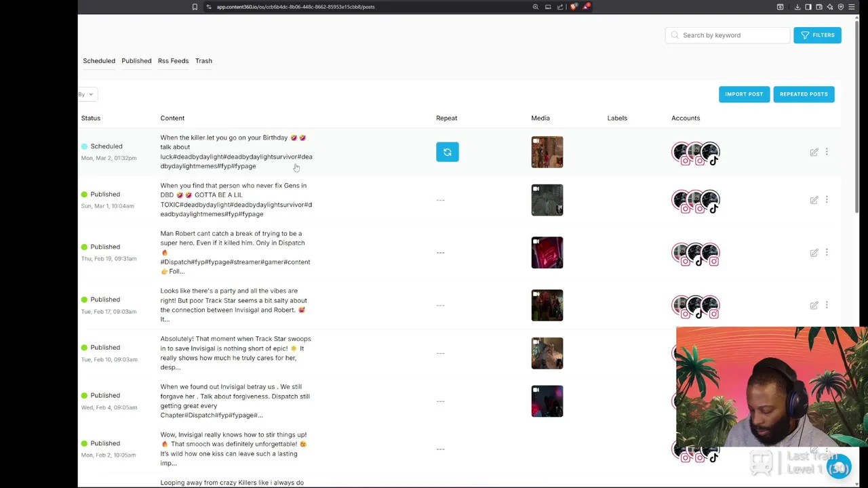The width and height of the screenshot is (868, 488).
Task: Click the 'Tue, Feb 17, 09:03am' date
Action: pyautogui.click(x=108, y=312)
